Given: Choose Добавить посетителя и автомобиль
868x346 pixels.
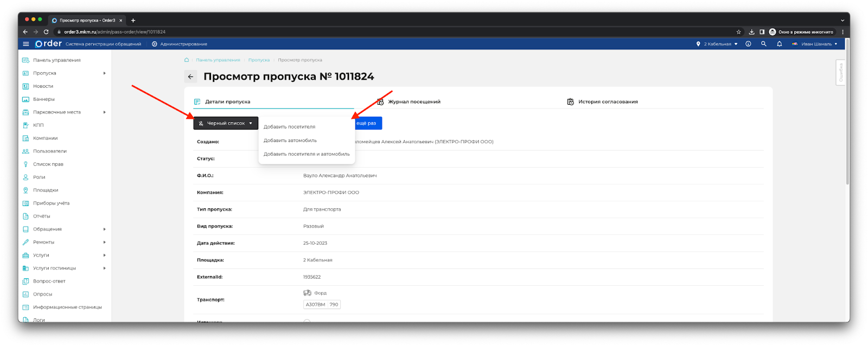Looking at the screenshot, I should [307, 154].
